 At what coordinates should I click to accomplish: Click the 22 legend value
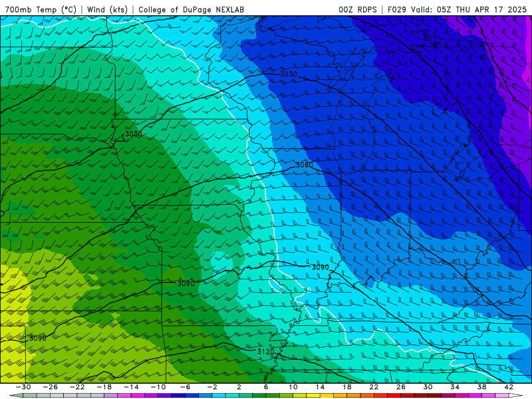click(374, 387)
